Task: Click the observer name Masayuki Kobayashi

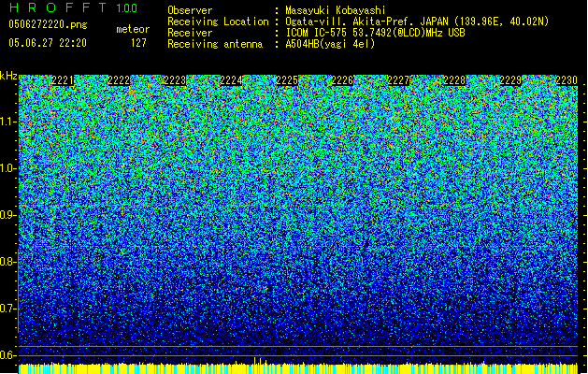Action: tap(336, 10)
